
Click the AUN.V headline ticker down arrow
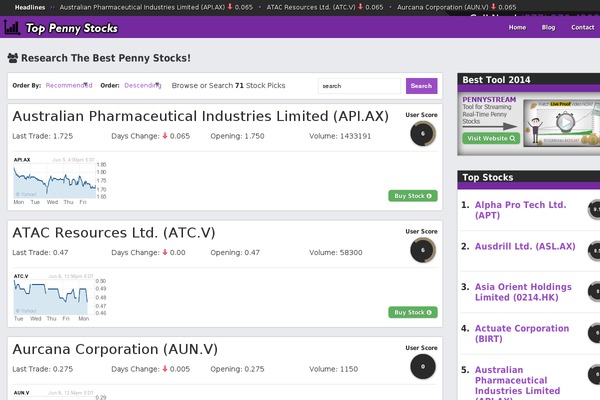tap(493, 7)
